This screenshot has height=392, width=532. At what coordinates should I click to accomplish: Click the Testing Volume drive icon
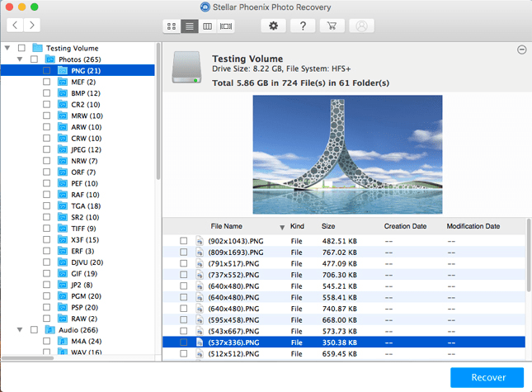coord(186,67)
